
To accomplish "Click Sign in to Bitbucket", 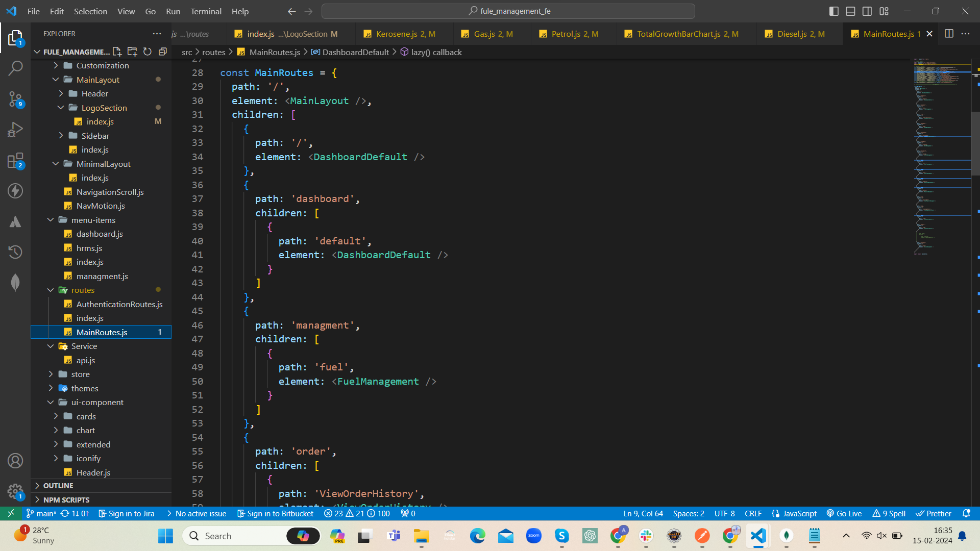I will pyautogui.click(x=275, y=514).
